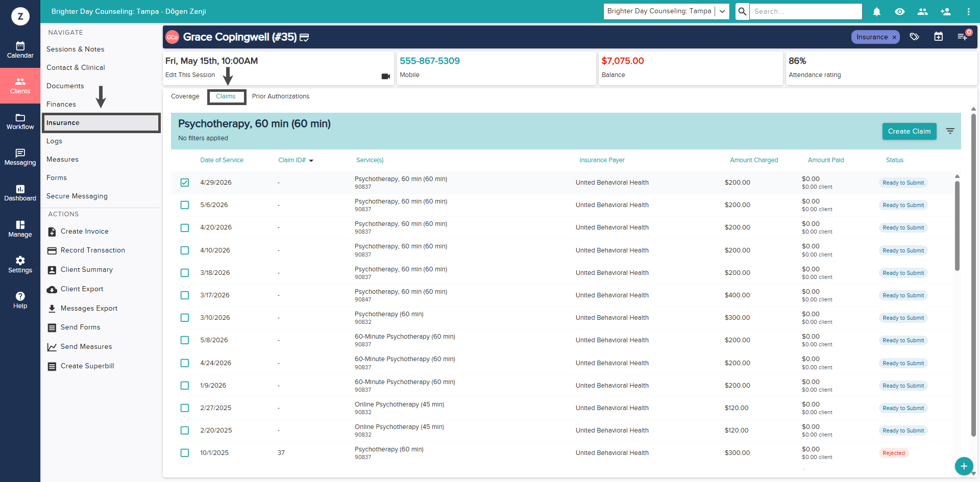Open the Workflow section icon

pyautogui.click(x=20, y=117)
